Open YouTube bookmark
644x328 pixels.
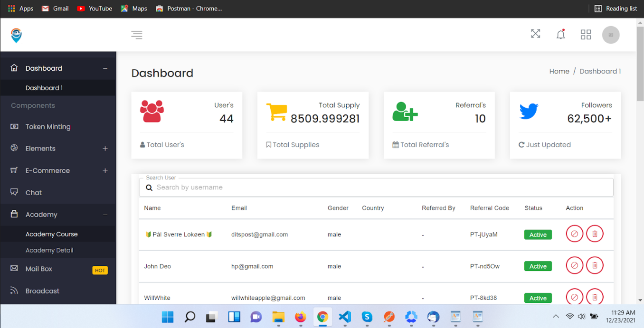95,9
